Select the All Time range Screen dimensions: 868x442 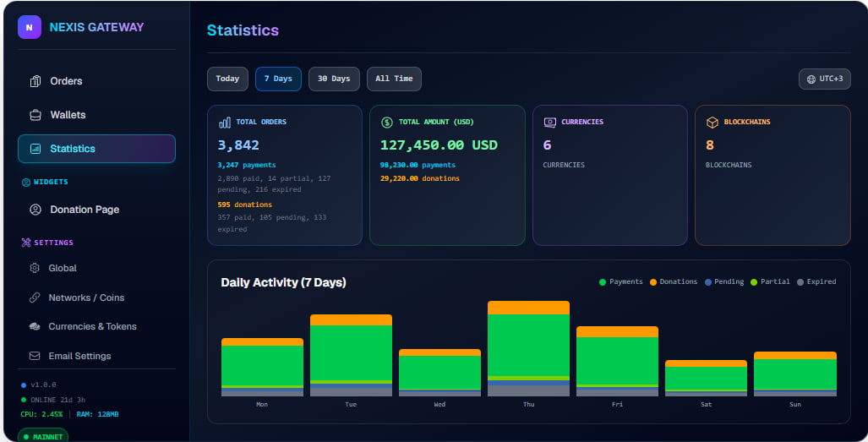pos(394,79)
